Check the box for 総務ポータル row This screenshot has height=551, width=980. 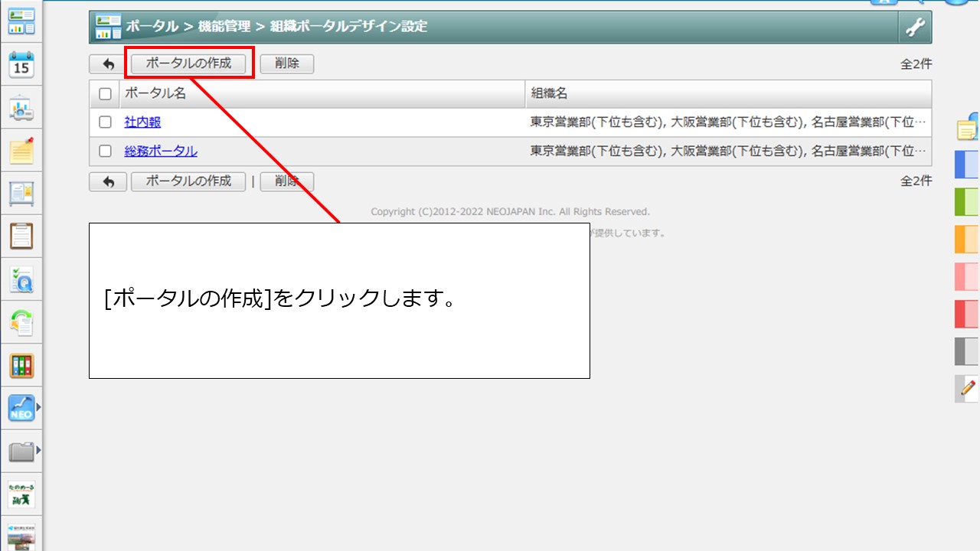point(105,152)
